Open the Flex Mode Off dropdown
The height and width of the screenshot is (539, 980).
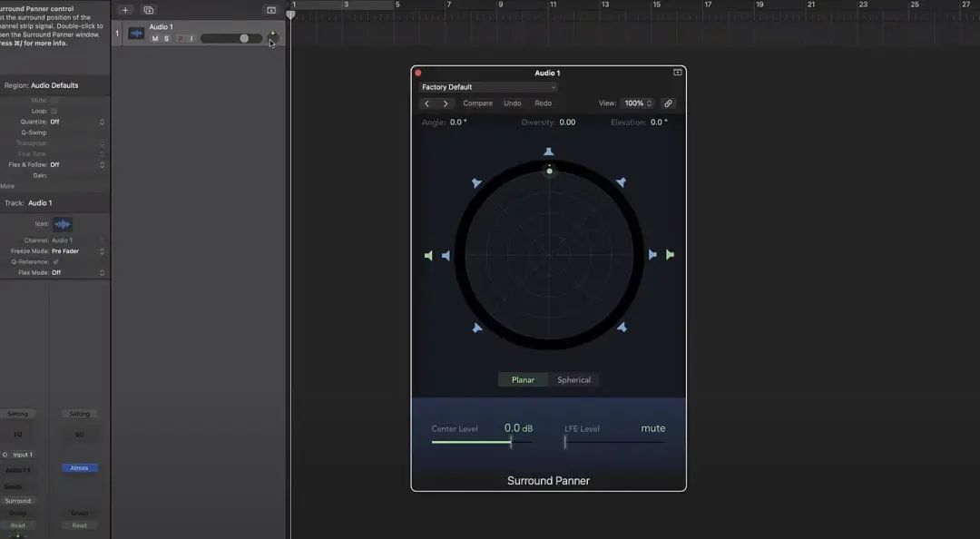pos(77,272)
